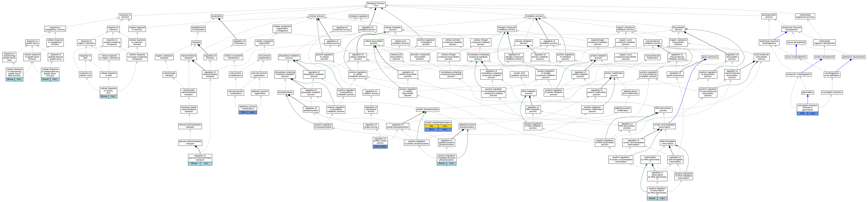
Task: Click the 'Biological Process Yes1' root node
Action: (x=376, y=4)
